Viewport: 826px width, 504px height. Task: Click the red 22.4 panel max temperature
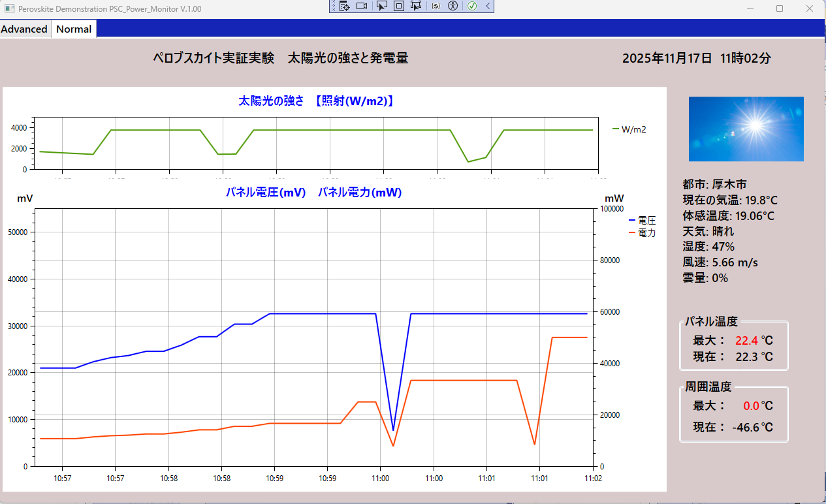[x=746, y=341]
